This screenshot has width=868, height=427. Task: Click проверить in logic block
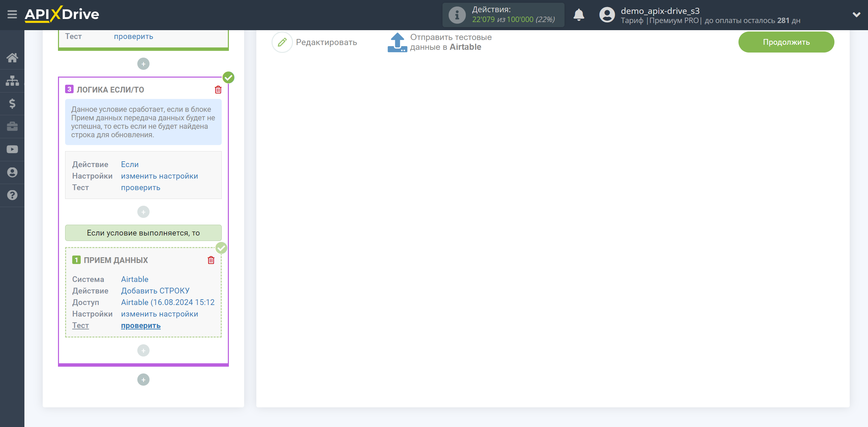click(141, 187)
